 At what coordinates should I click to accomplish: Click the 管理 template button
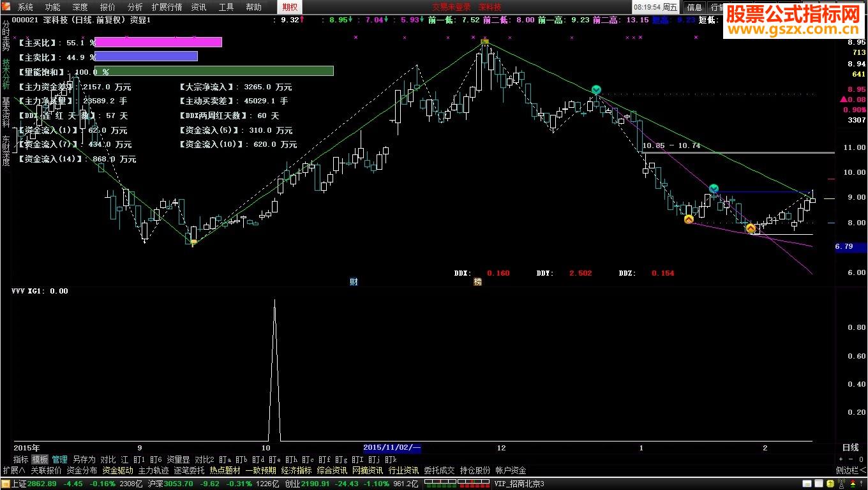(x=60, y=459)
